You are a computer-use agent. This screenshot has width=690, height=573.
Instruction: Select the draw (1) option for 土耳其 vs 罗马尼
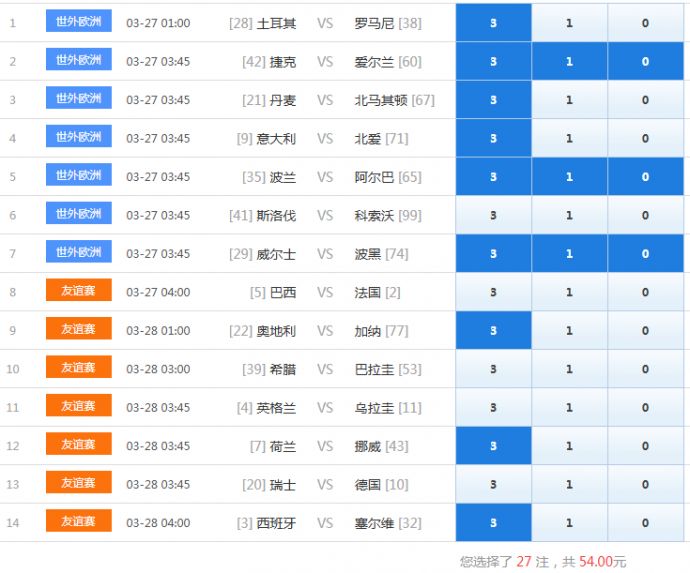click(x=569, y=23)
